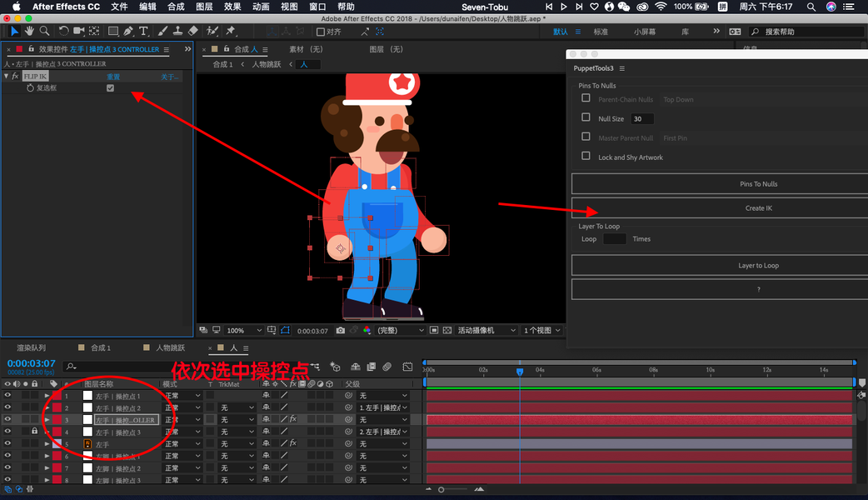868x500 pixels.
Task: Switch to the 渲染队列 tab
Action: tap(31, 347)
